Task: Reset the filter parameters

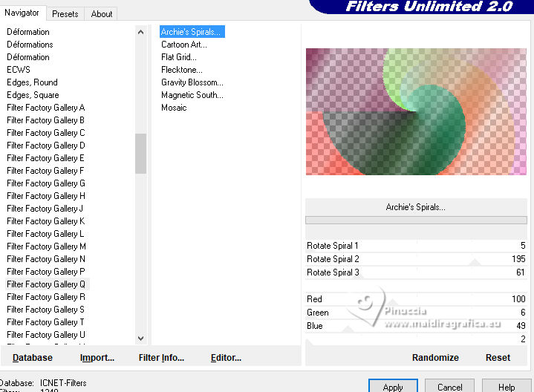Action: tap(498, 358)
